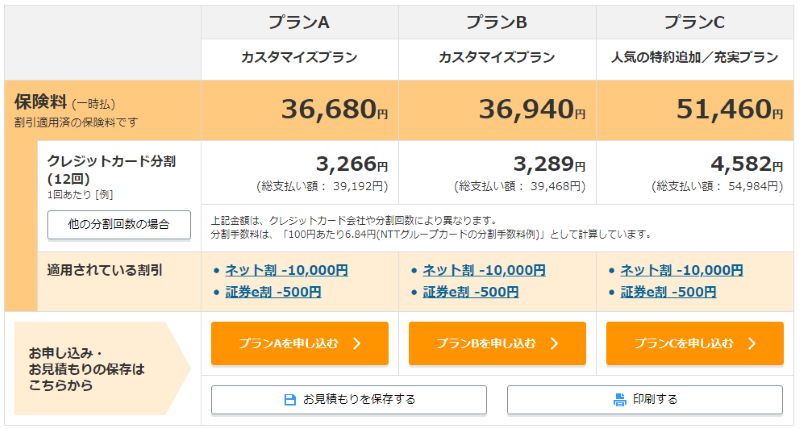Click chevron arrow on プランB apply button
The width and height of the screenshot is (800, 429).
point(554,343)
